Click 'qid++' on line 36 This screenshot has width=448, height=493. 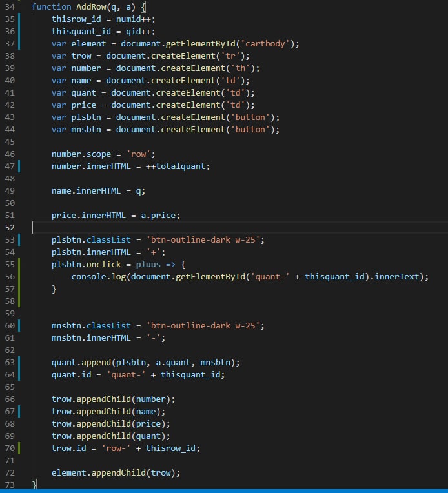138,32
